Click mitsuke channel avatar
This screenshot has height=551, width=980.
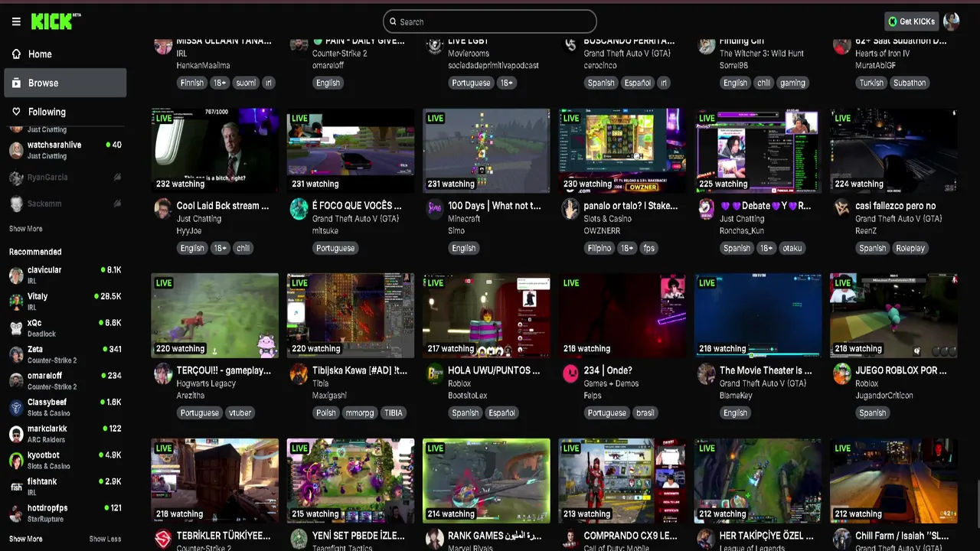point(299,209)
